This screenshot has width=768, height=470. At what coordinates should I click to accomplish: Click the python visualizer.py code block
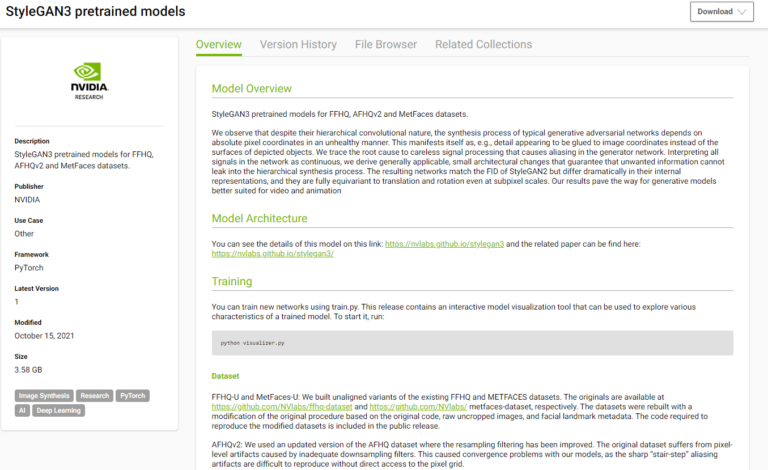pos(472,343)
